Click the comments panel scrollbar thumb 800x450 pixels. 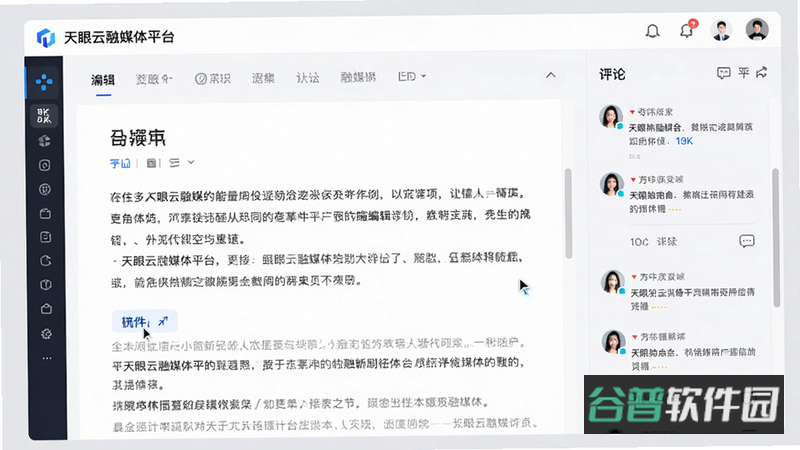776,237
